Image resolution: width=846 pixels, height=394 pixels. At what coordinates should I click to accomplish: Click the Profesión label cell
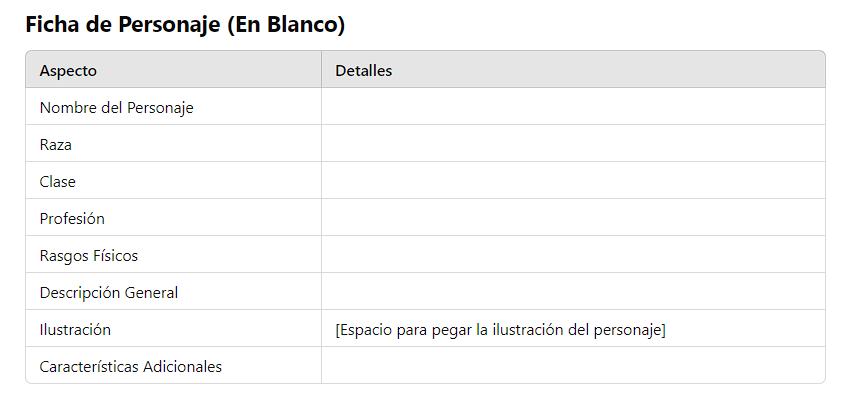pos(173,217)
